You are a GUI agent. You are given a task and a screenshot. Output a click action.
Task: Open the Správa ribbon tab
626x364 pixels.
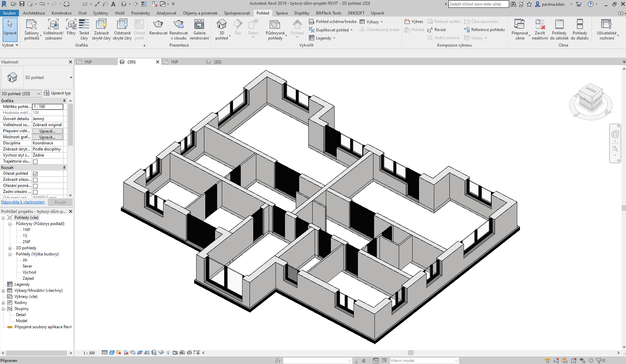click(x=282, y=13)
